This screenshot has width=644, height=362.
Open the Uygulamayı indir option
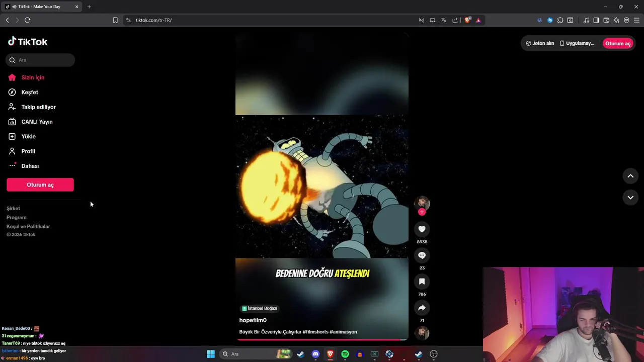tap(578, 43)
